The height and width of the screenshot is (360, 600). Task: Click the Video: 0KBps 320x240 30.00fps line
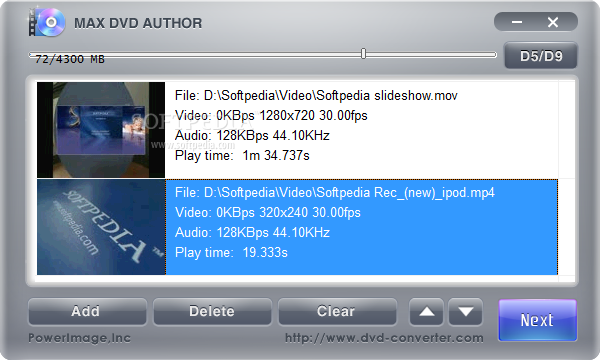267,212
